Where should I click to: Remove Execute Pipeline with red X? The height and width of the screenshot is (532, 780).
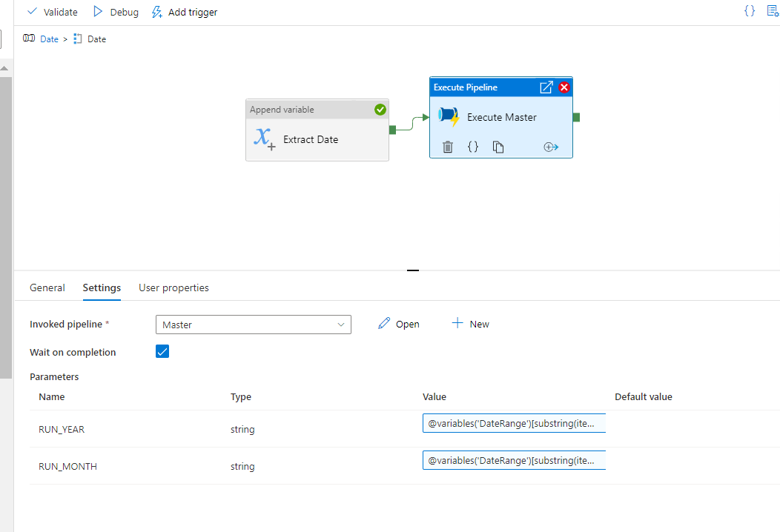[563, 87]
